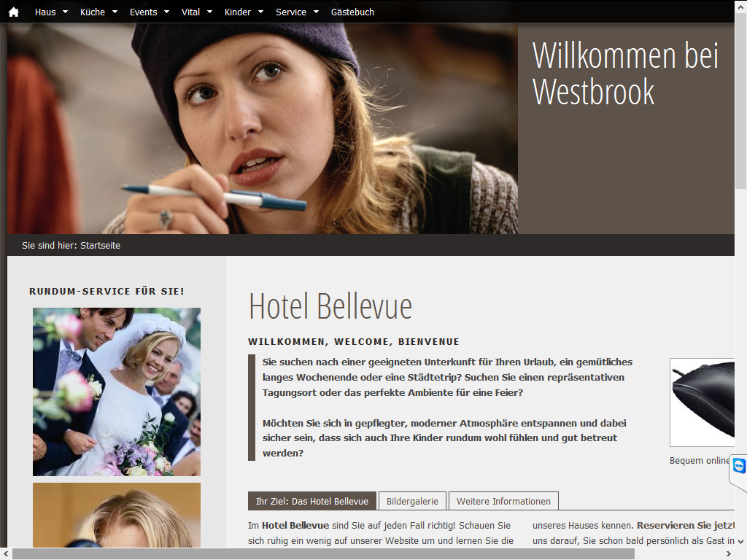Expand the Küche menu dropdown arrow

pyautogui.click(x=115, y=12)
